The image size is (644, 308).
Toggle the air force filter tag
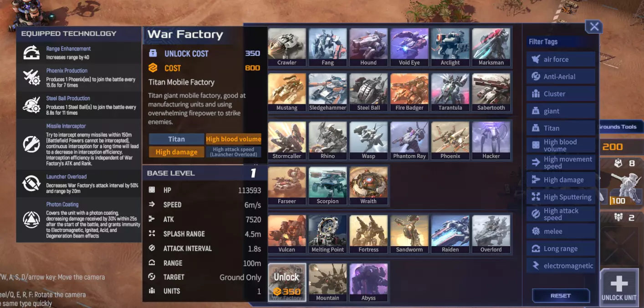[561, 59]
